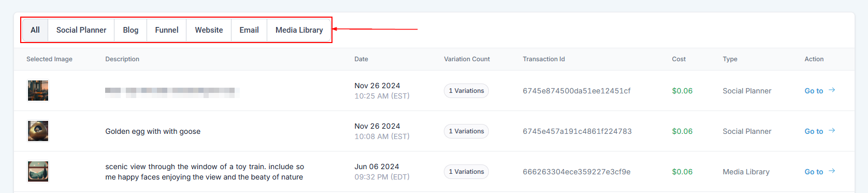Switch to the Media Library tab
This screenshot has height=193, width=868.
(x=299, y=30)
